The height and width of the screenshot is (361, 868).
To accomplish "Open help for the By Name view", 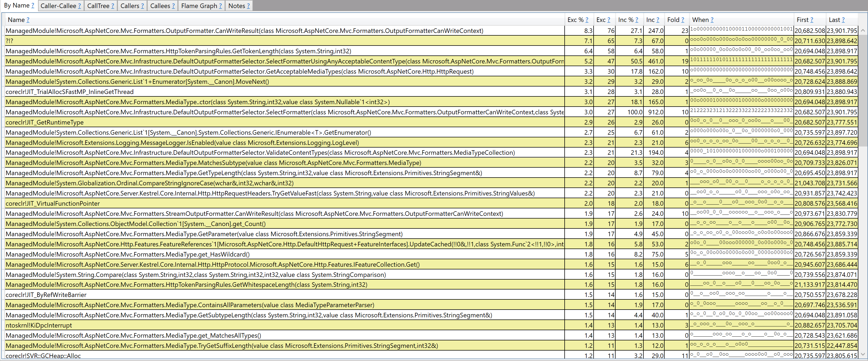I will coord(33,5).
